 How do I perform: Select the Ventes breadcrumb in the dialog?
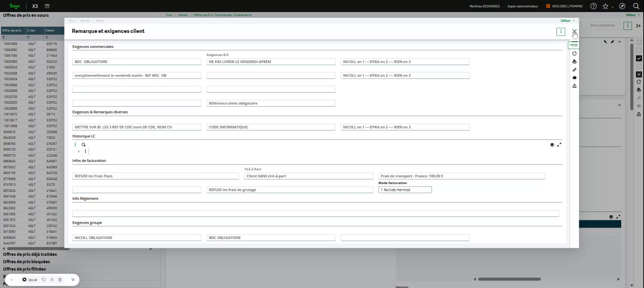tap(85, 21)
